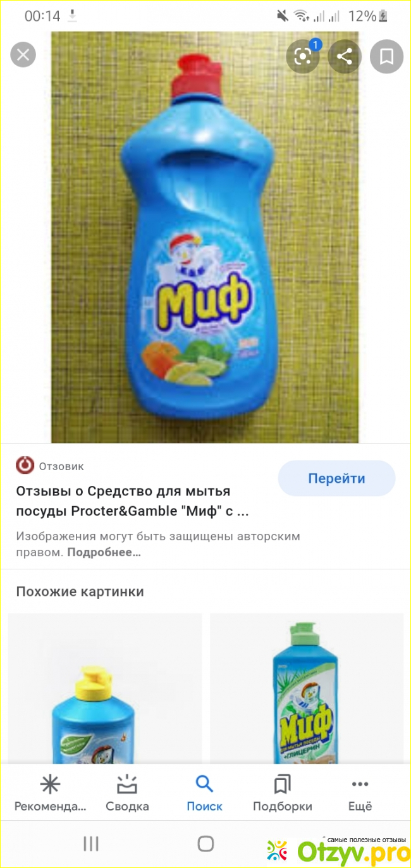
Task: Switch to the Сводка tab
Action: pyautogui.click(x=127, y=794)
